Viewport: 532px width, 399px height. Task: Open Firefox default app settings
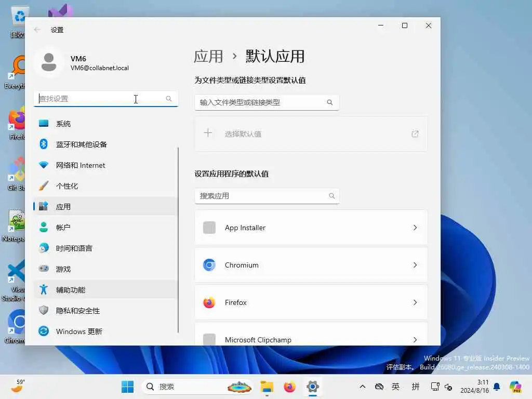coord(311,302)
